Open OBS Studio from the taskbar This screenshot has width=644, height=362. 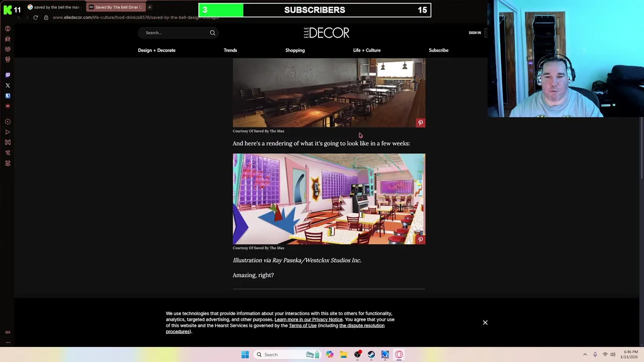click(x=358, y=354)
